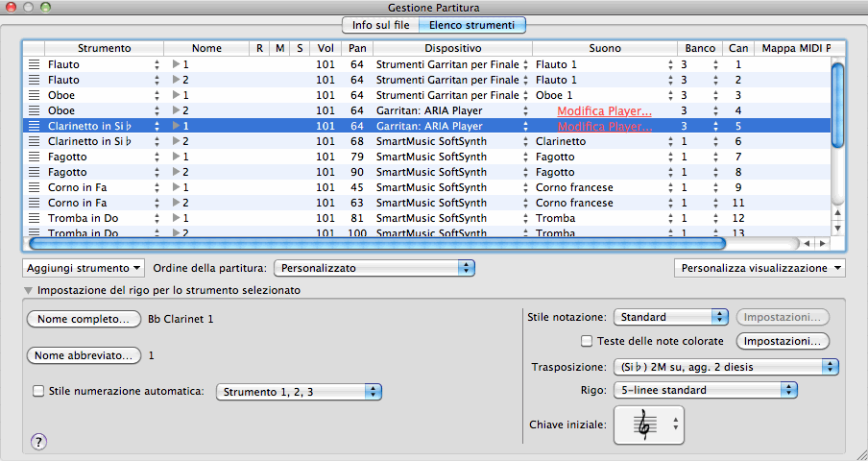Viewport: 868px width, 461px height.
Task: Enable Stile numerazione automatica checkbox
Action: pyautogui.click(x=38, y=391)
